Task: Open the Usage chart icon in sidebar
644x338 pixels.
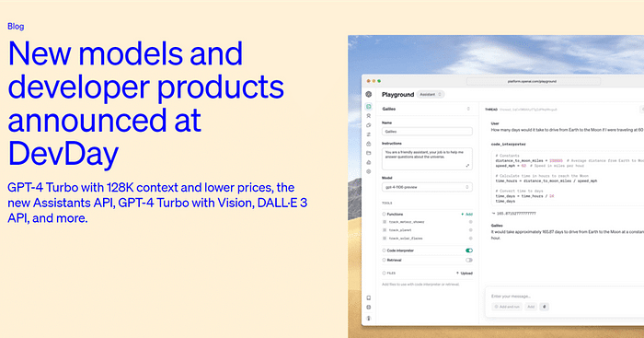Action: tap(368, 162)
